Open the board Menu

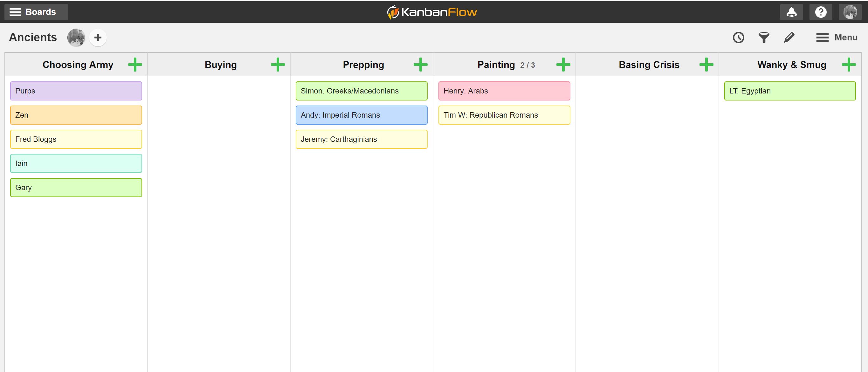pyautogui.click(x=837, y=38)
